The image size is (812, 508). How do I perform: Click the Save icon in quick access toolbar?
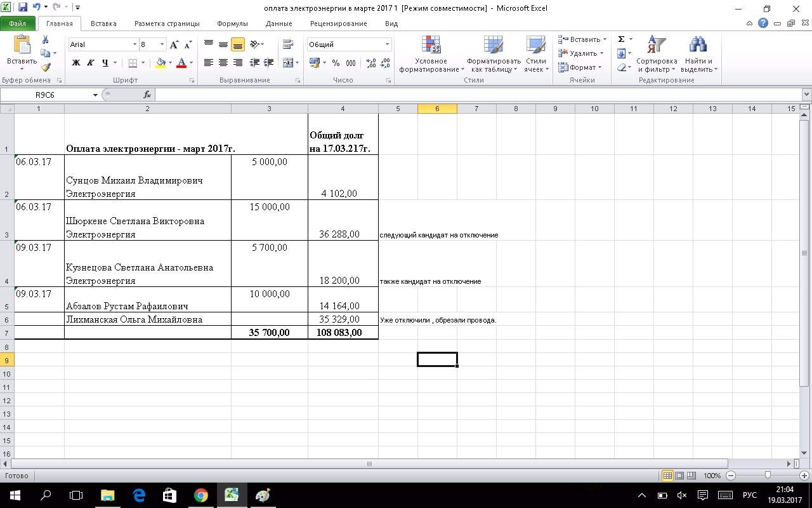(x=23, y=8)
